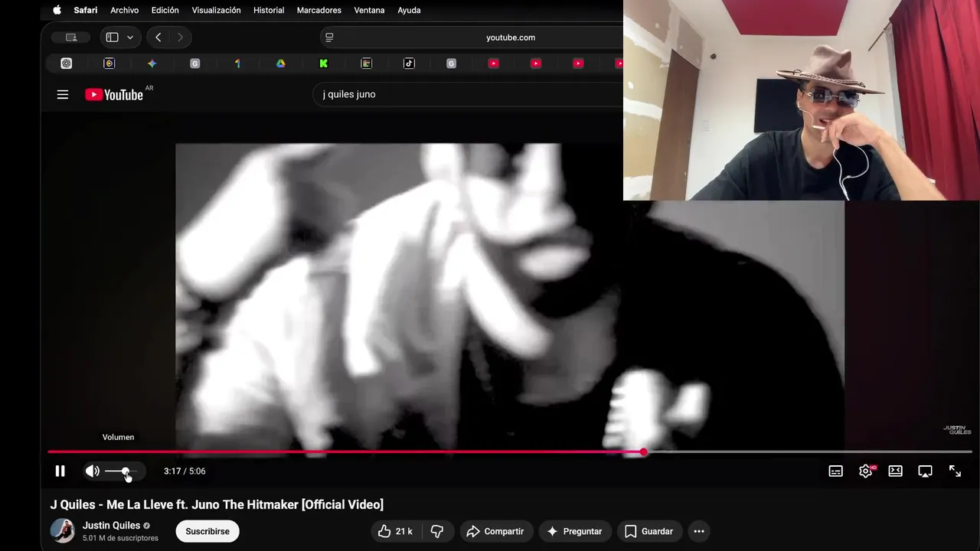The height and width of the screenshot is (551, 980).
Task: Open the Visualización menu
Action: pos(216,10)
